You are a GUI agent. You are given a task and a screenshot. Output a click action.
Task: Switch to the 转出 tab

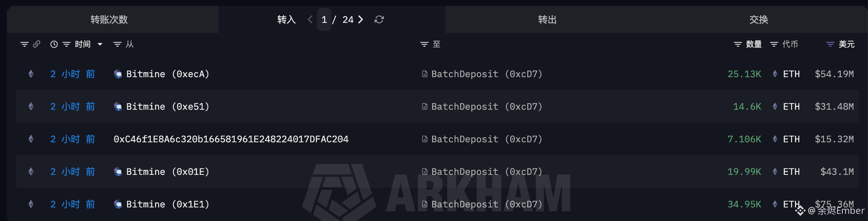tap(547, 19)
